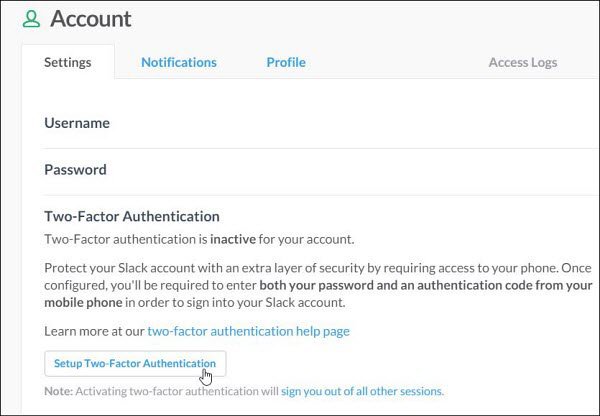This screenshot has height=416, width=600.
Task: Follow the sign you out of all other sessions link
Action: (x=362, y=391)
